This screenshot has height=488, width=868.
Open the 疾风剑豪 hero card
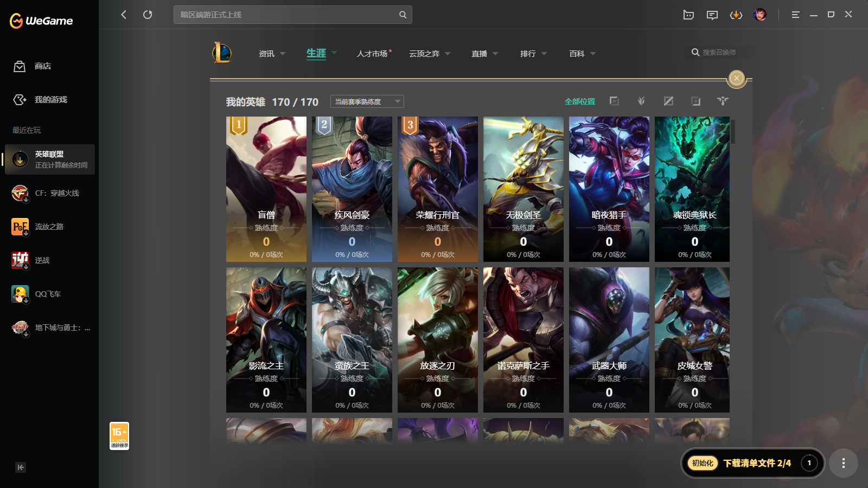click(352, 189)
